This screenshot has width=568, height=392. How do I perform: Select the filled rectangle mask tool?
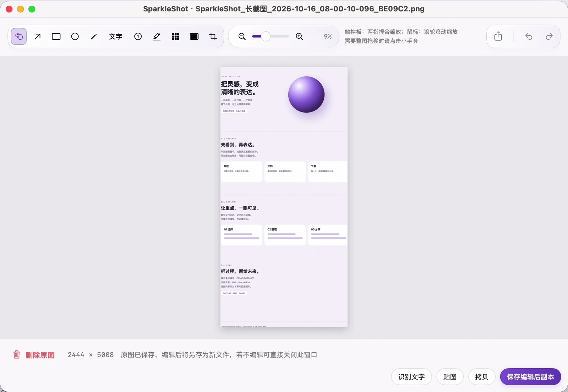(x=194, y=36)
